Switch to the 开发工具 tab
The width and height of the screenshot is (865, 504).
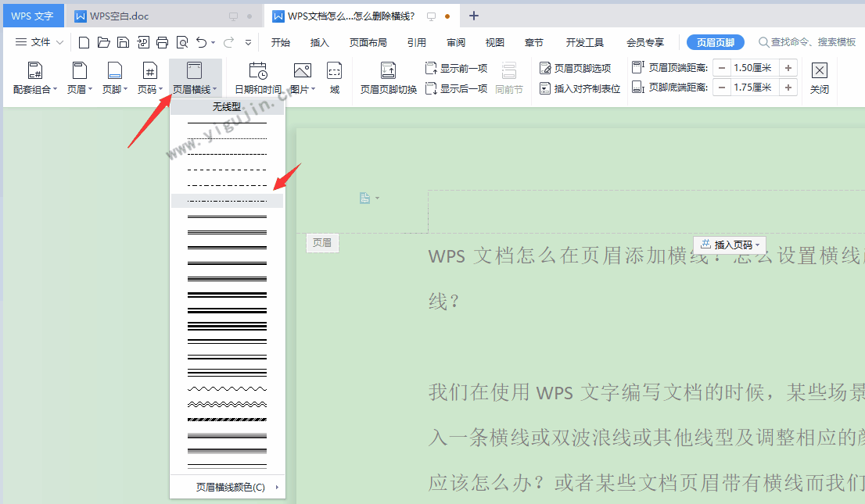pos(584,42)
